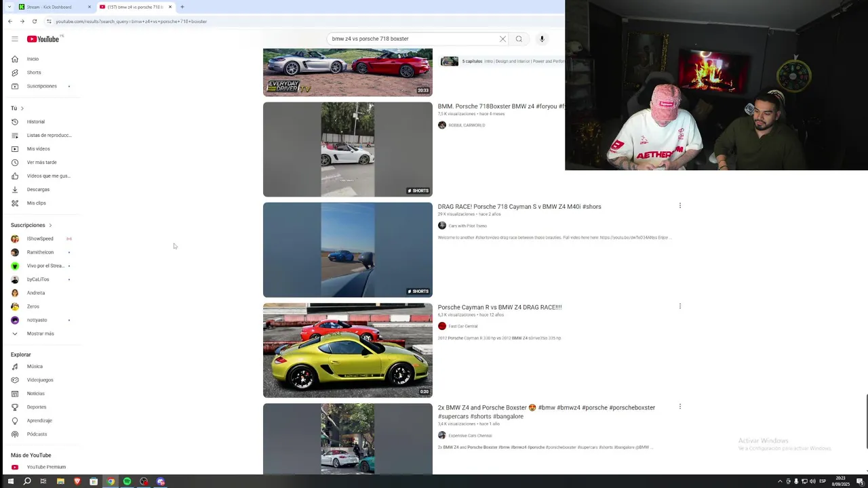This screenshot has width=868, height=488.
Task: Click the search magnifier button
Action: 519,39
